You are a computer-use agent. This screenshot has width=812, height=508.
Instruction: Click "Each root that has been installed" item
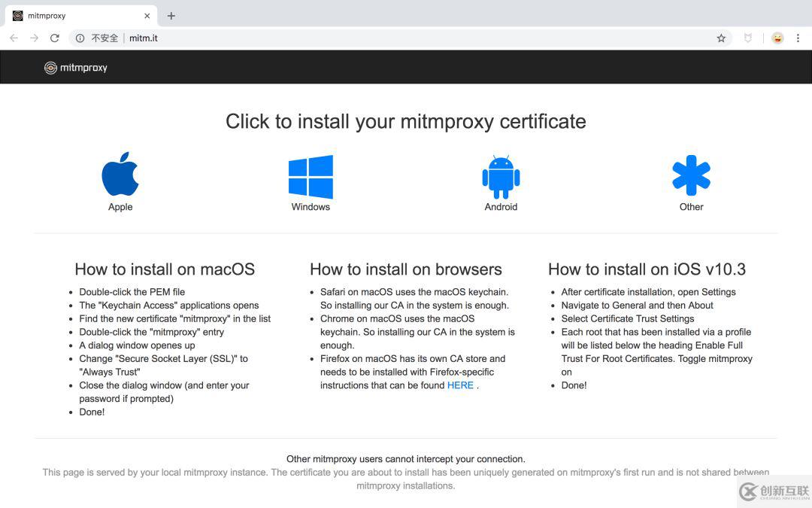pos(656,352)
